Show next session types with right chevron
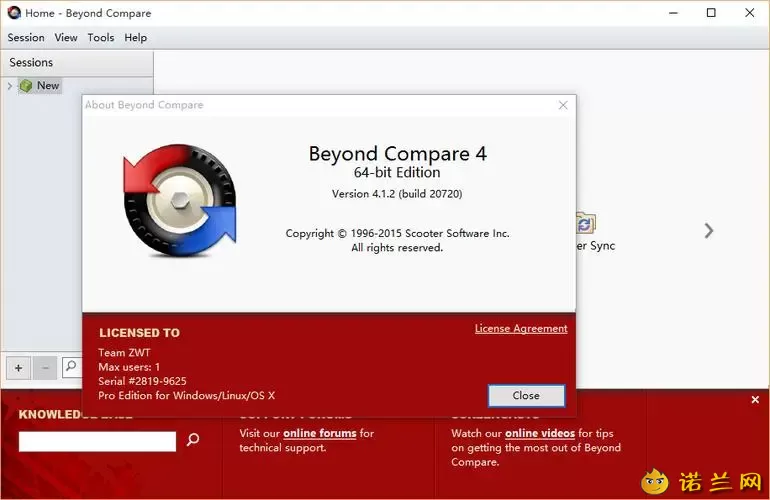The height and width of the screenshot is (500, 770). tap(709, 230)
